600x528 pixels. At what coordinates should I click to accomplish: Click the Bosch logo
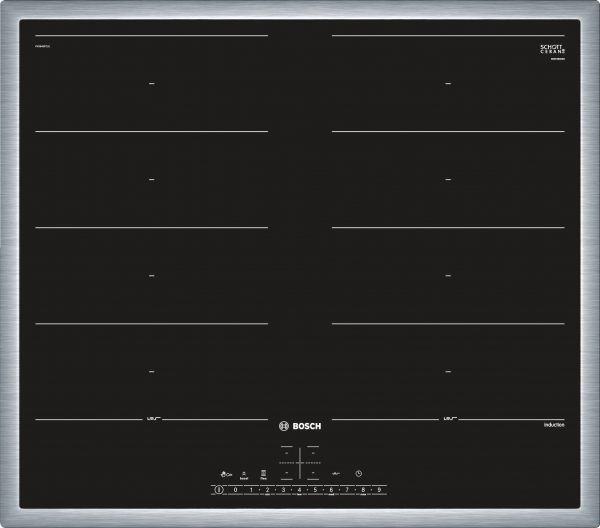[x=300, y=424]
